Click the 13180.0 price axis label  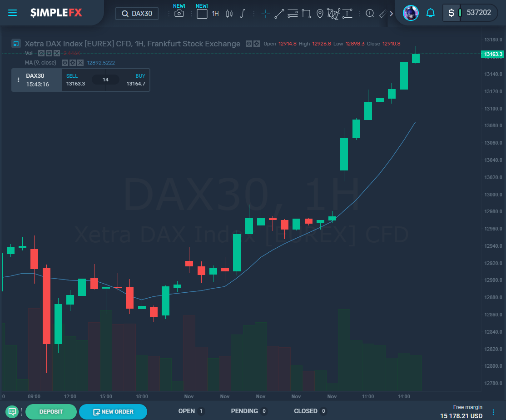point(493,40)
